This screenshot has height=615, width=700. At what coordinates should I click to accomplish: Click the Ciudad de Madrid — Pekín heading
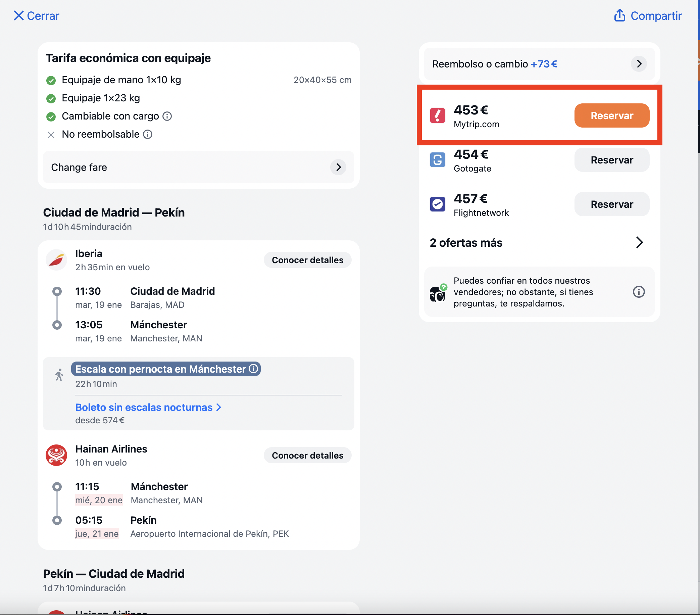pos(114,212)
